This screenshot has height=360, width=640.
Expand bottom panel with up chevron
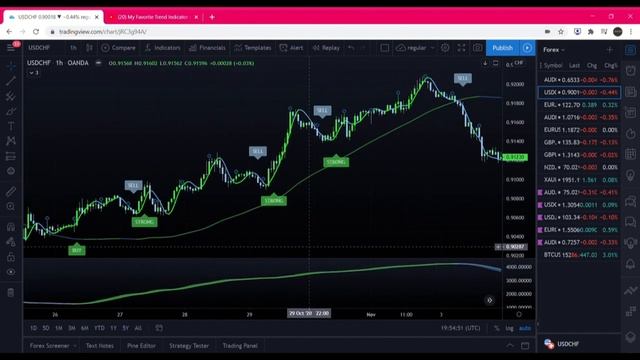510,346
